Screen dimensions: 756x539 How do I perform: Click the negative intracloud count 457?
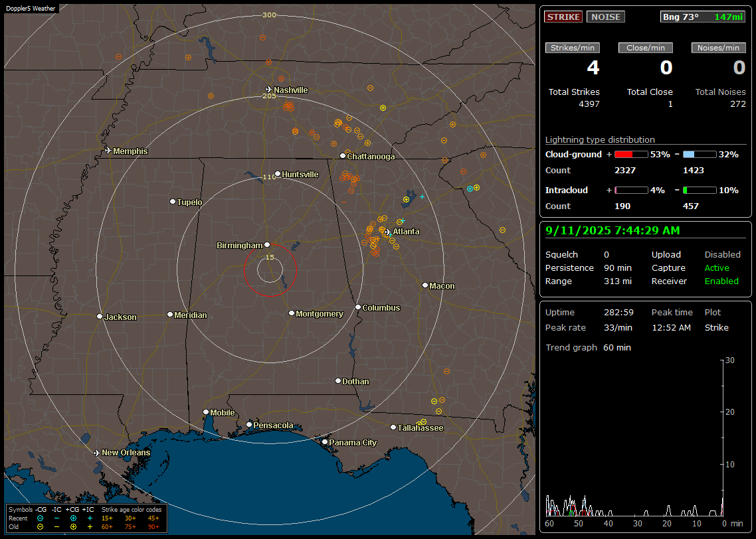(691, 206)
